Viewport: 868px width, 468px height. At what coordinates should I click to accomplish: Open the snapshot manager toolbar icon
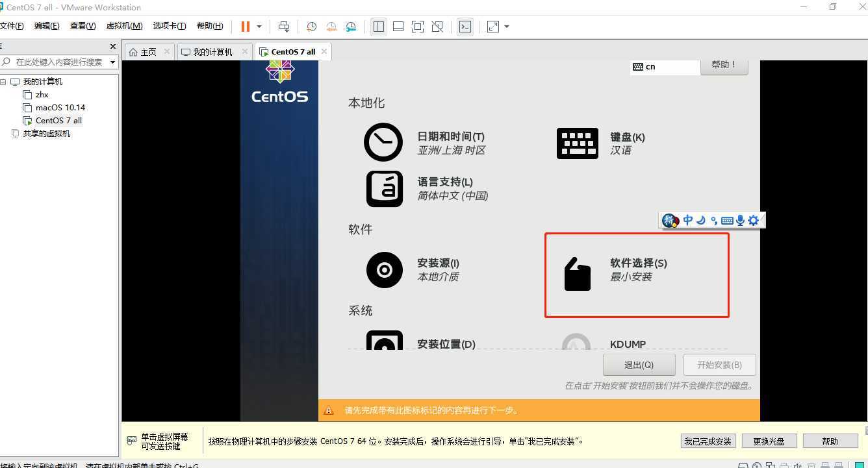pyautogui.click(x=351, y=27)
